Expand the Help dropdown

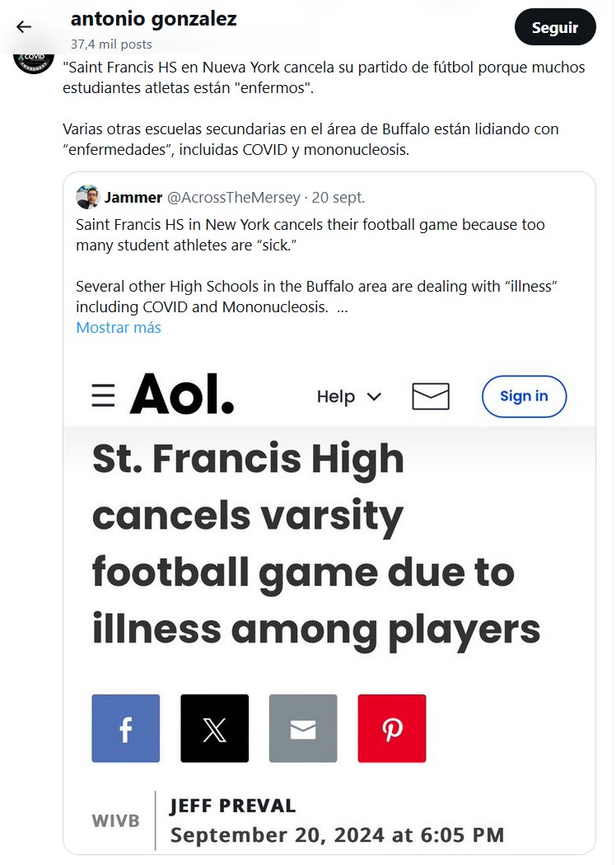[x=349, y=396]
